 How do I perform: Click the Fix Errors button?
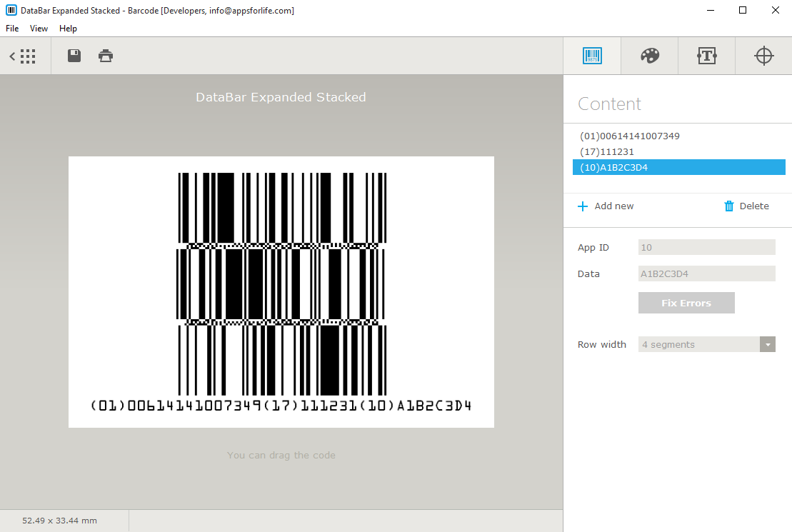point(686,303)
